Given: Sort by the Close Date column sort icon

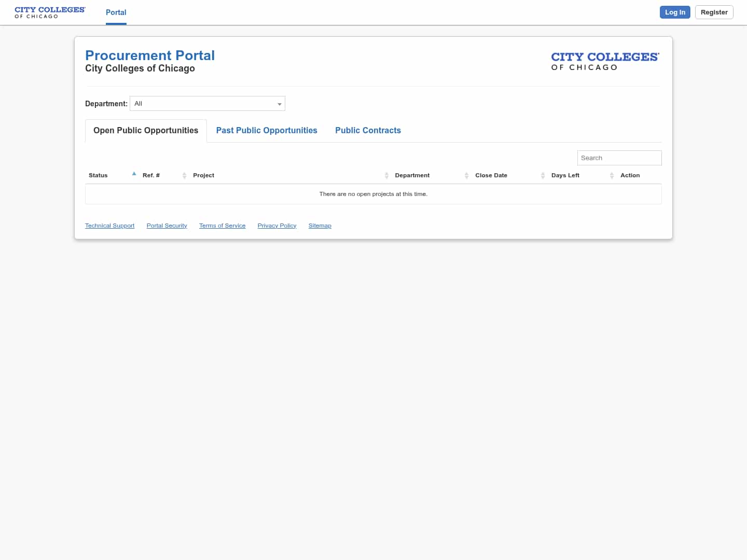Looking at the screenshot, I should pos(543,175).
